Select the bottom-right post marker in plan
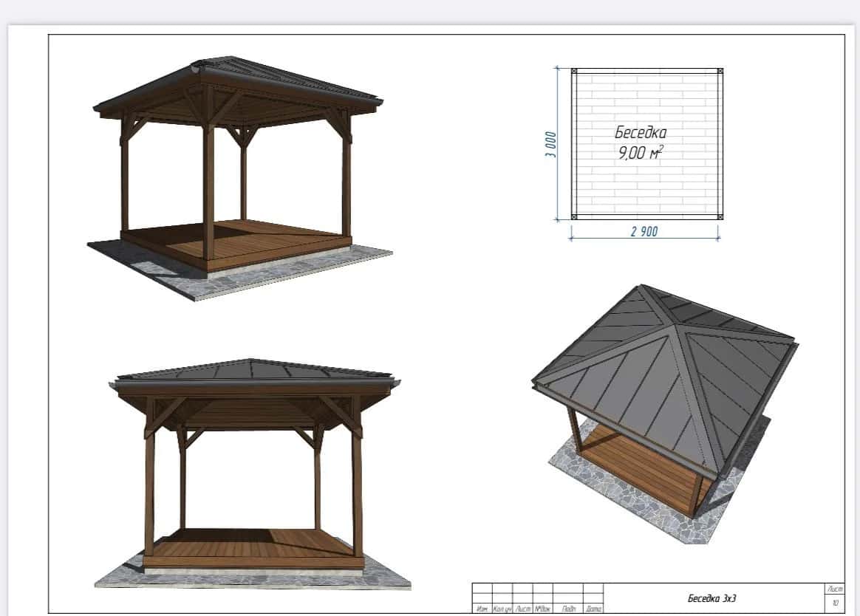Image resolution: width=860 pixels, height=616 pixels. 719,217
